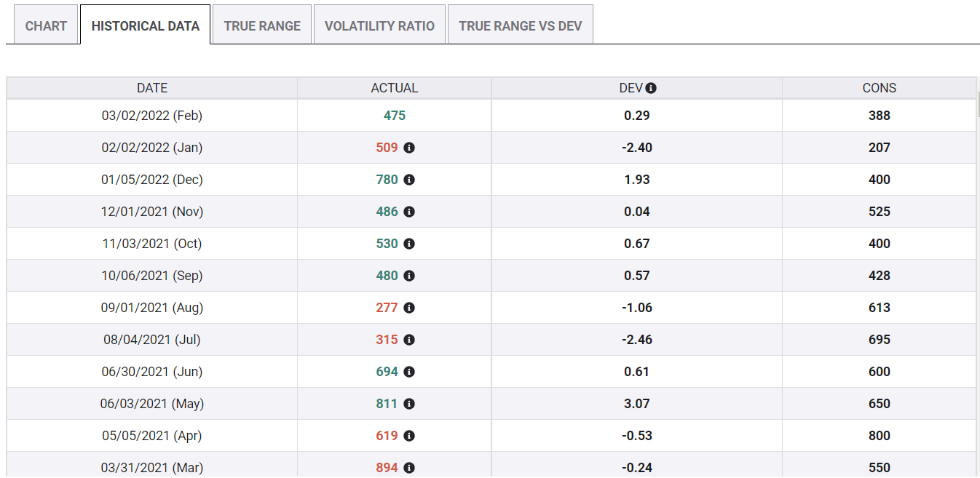Click info icon beside 530 actual value
The height and width of the screenshot is (478, 980).
click(409, 244)
